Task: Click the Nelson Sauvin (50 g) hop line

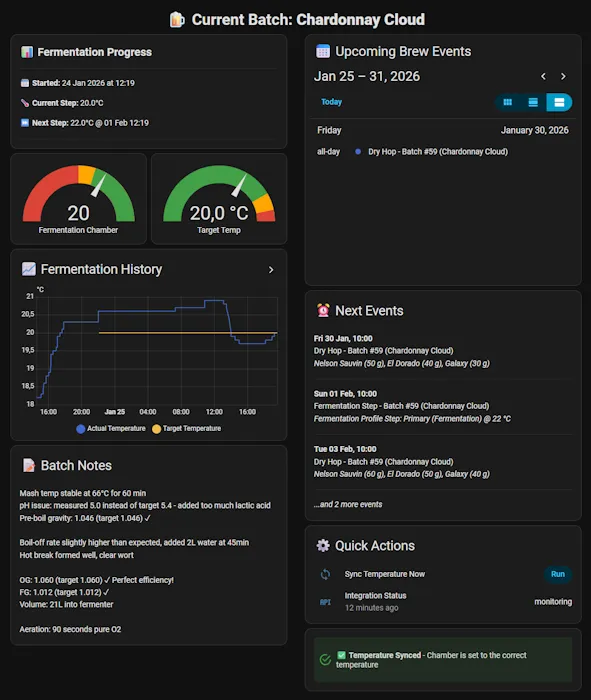Action: [401, 363]
